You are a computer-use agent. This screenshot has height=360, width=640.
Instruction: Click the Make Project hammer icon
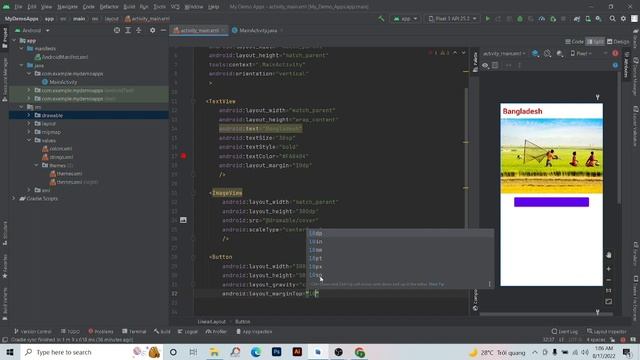click(381, 19)
